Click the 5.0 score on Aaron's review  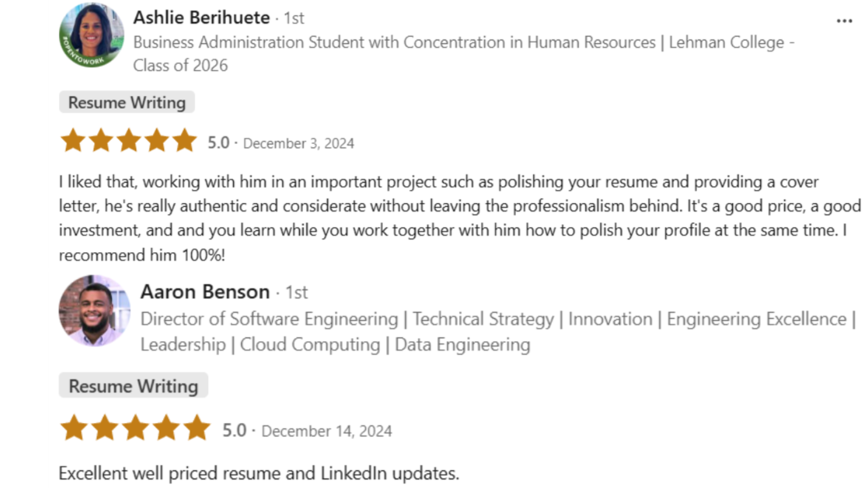coord(234,431)
